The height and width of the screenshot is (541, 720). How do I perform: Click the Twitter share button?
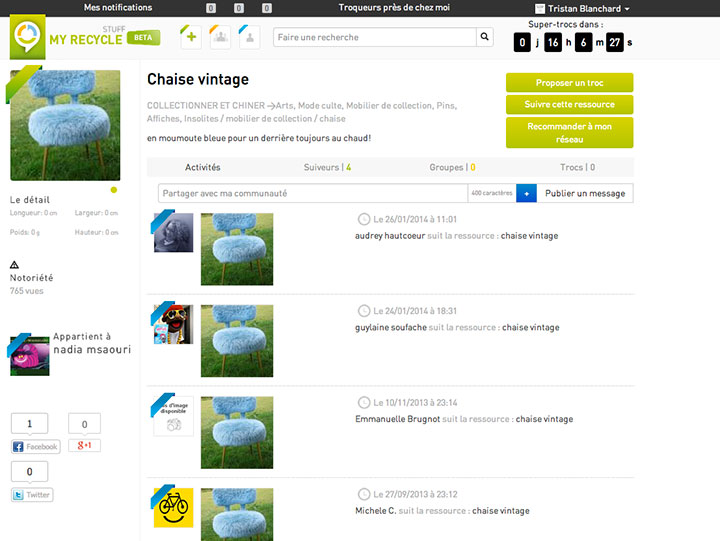pos(31,494)
